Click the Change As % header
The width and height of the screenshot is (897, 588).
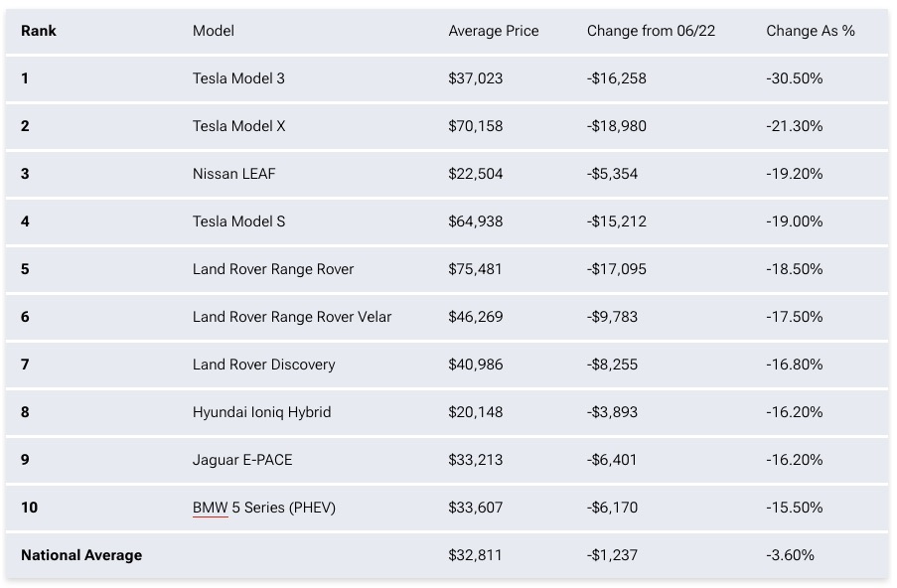811,31
